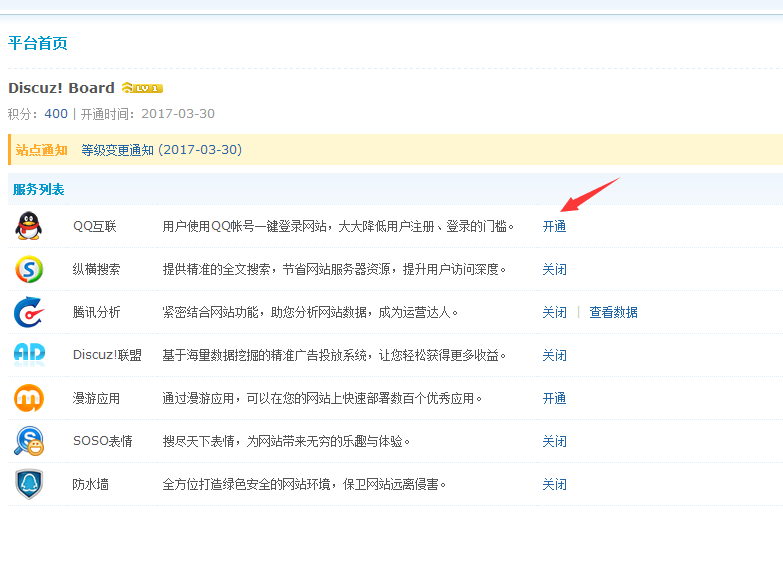Open the 平台首页 link
Image resolution: width=783 pixels, height=563 pixels.
38,43
